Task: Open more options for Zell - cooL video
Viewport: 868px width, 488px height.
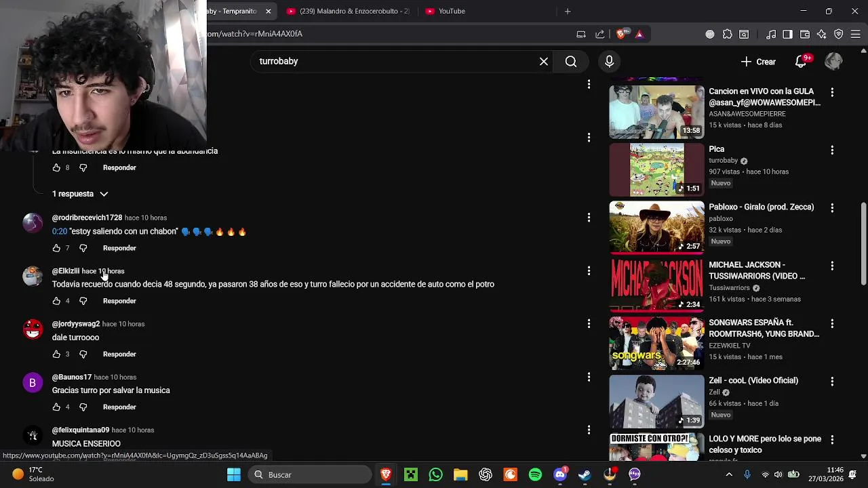Action: [832, 382]
